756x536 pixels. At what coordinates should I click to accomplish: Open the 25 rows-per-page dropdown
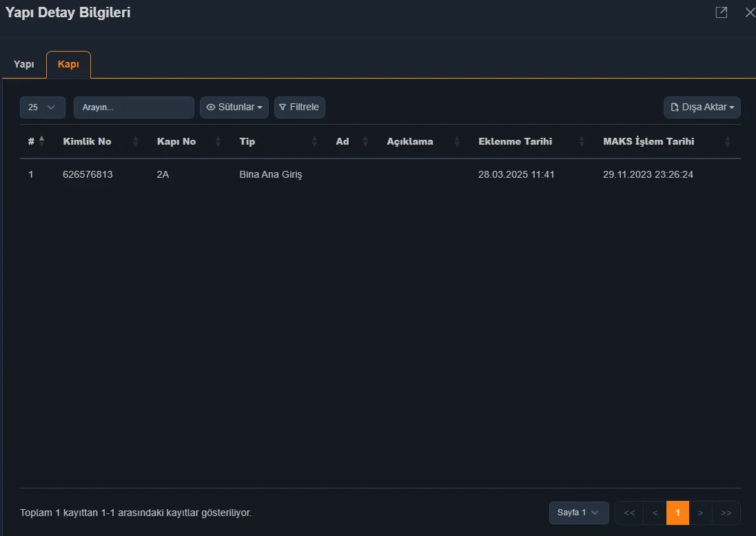[x=43, y=107]
